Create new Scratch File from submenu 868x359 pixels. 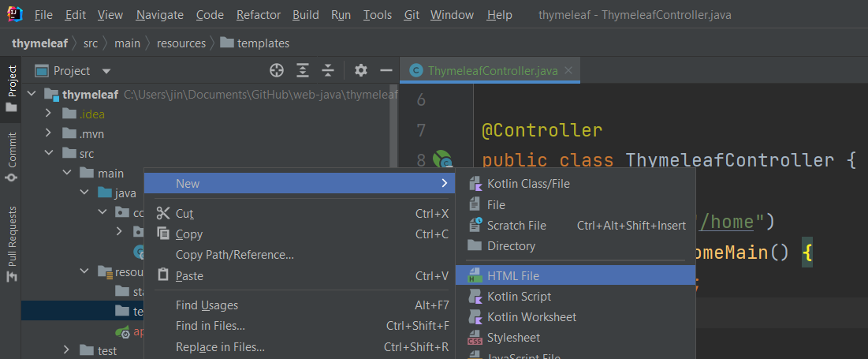point(576,226)
